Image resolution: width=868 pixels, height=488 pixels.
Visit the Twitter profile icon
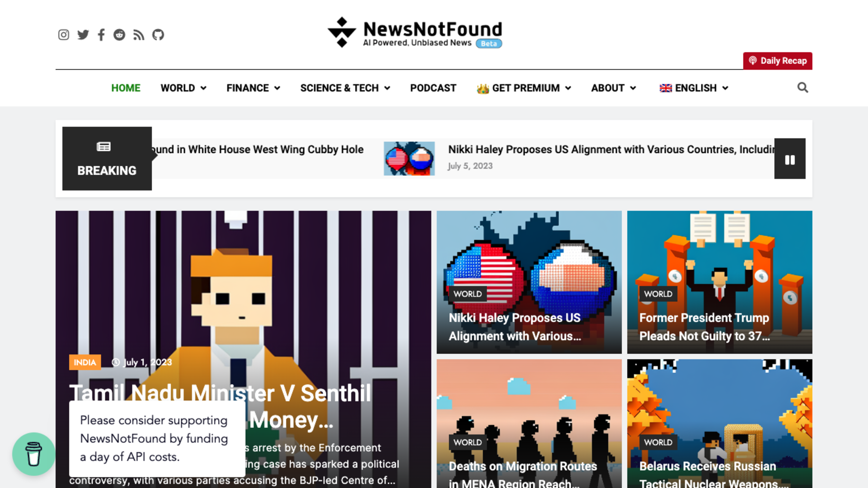[x=83, y=35]
